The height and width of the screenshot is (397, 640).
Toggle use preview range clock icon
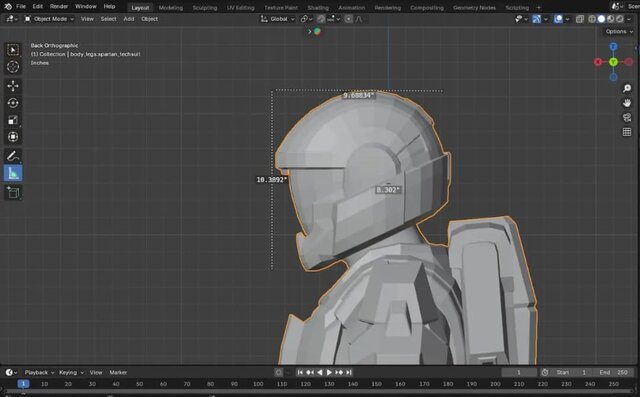(544, 372)
